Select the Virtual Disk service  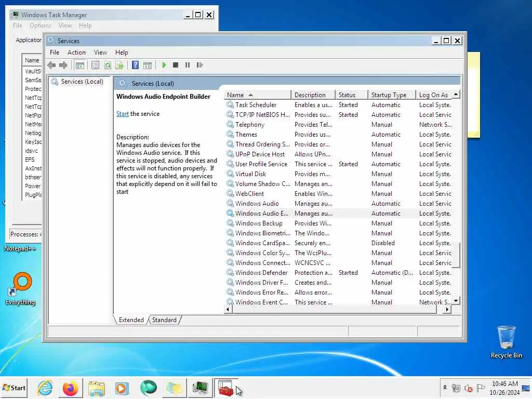pyautogui.click(x=339, y=174)
